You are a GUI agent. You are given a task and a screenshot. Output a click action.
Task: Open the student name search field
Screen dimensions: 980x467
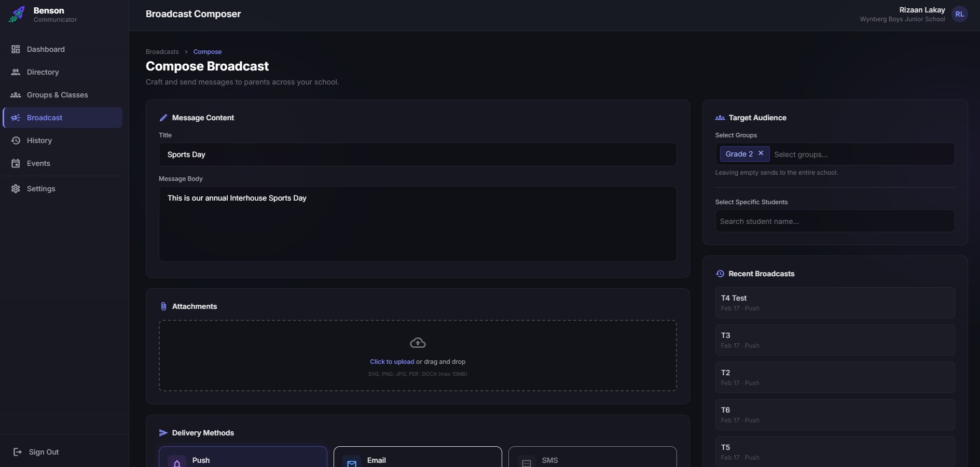[x=834, y=221]
